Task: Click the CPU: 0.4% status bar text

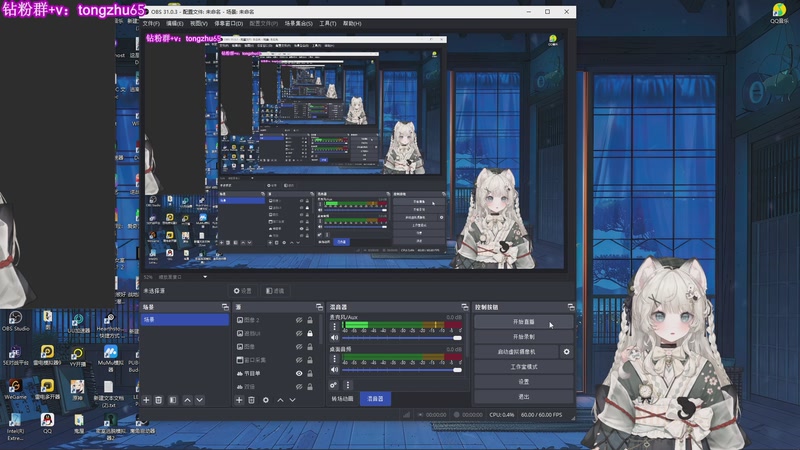Action: [502, 415]
